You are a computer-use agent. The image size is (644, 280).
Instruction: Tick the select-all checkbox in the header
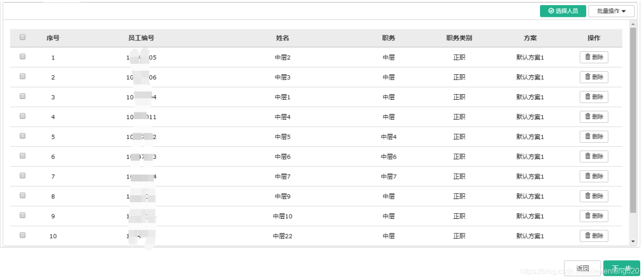[23, 37]
